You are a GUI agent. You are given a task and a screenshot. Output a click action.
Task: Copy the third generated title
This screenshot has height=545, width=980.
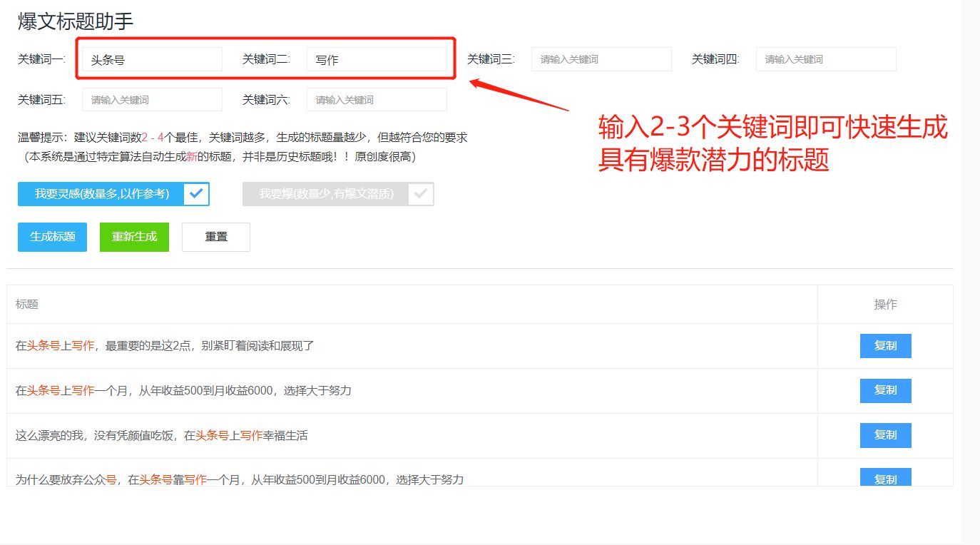pyautogui.click(x=884, y=435)
